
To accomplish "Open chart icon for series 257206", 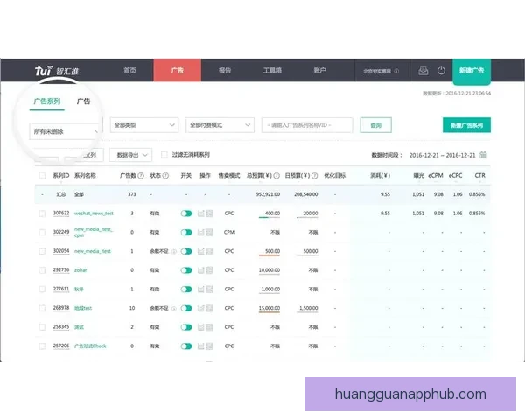I will click(201, 346).
